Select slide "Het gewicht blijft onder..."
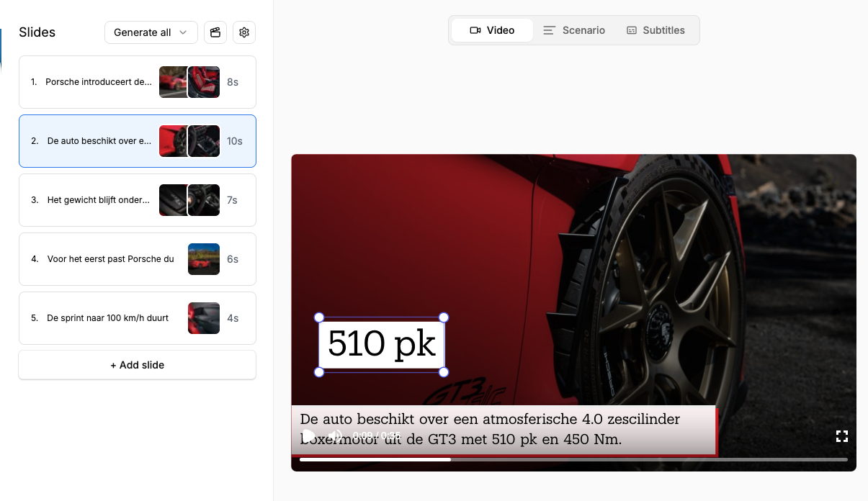 138,200
